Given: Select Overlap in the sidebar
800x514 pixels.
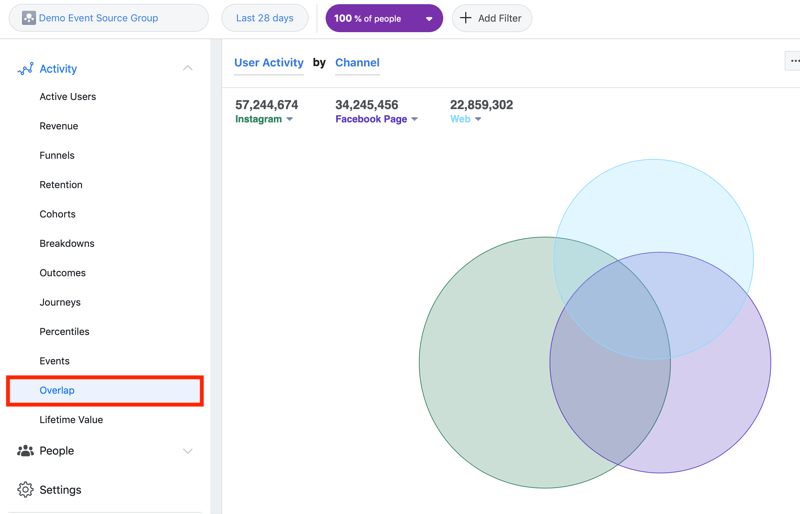Looking at the screenshot, I should pyautogui.click(x=105, y=391).
